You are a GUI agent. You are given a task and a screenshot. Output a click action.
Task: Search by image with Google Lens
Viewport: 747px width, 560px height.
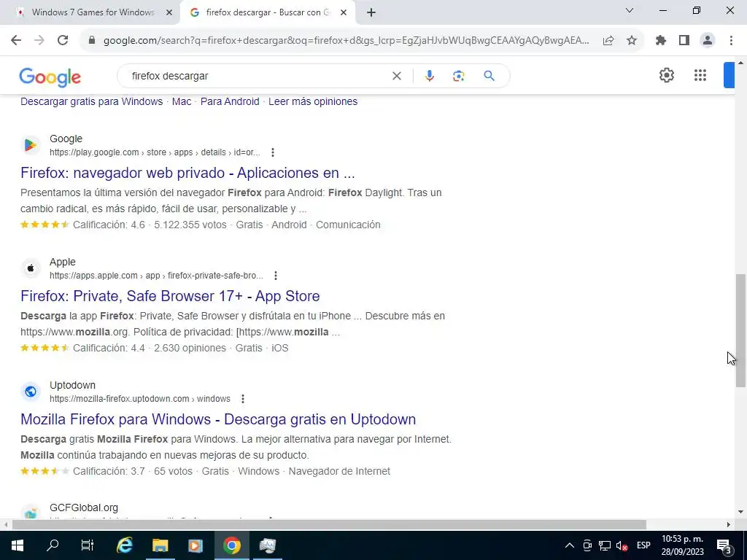[458, 76]
